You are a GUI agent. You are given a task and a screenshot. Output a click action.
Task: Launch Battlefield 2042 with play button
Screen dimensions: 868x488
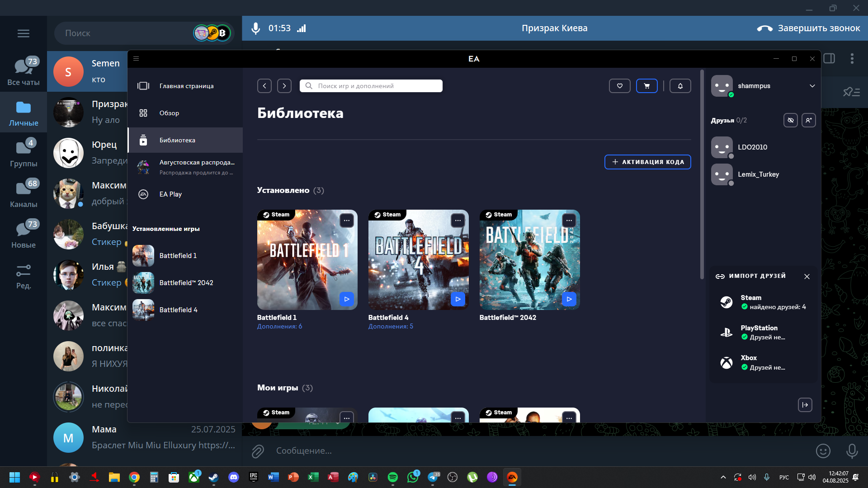[569, 299]
